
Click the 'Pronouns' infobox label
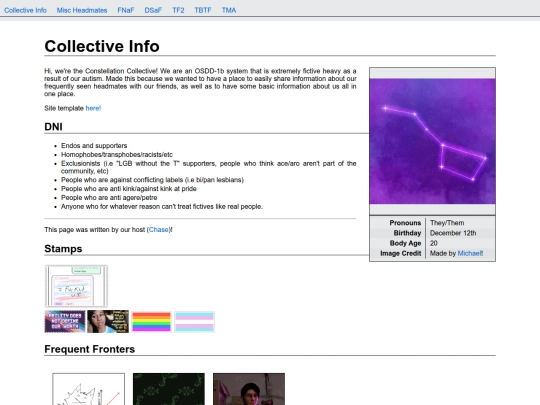coord(405,223)
